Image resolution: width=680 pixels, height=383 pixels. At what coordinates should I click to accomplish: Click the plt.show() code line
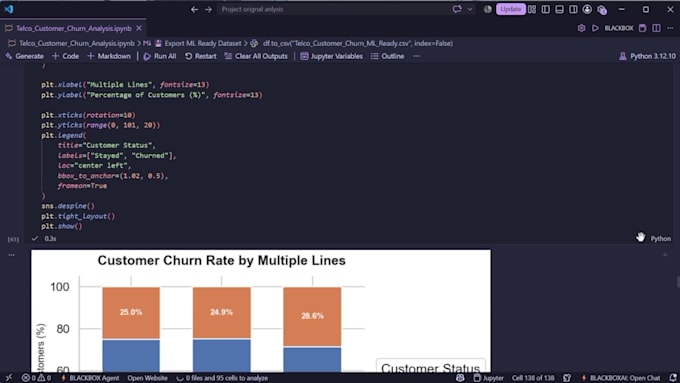tap(62, 226)
